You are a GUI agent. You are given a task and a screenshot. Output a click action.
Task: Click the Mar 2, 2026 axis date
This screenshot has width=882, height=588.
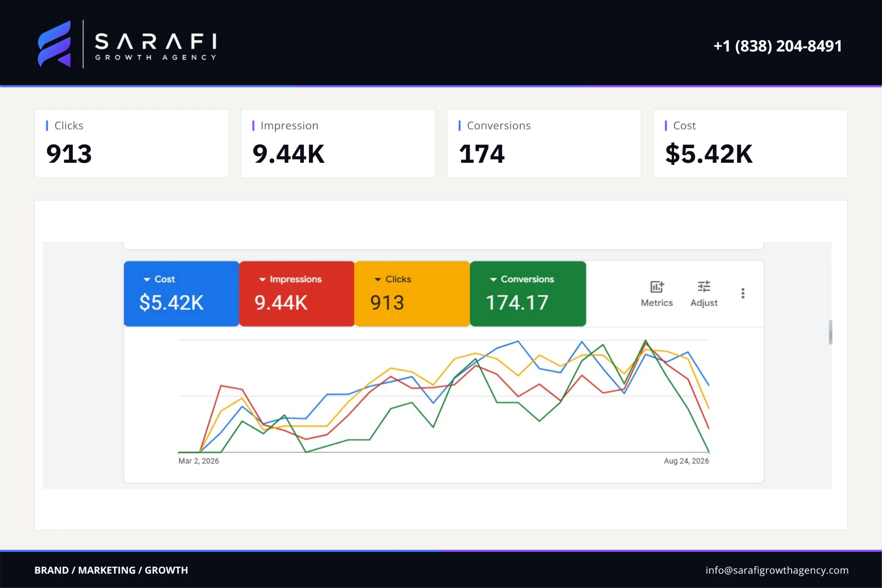pyautogui.click(x=198, y=461)
